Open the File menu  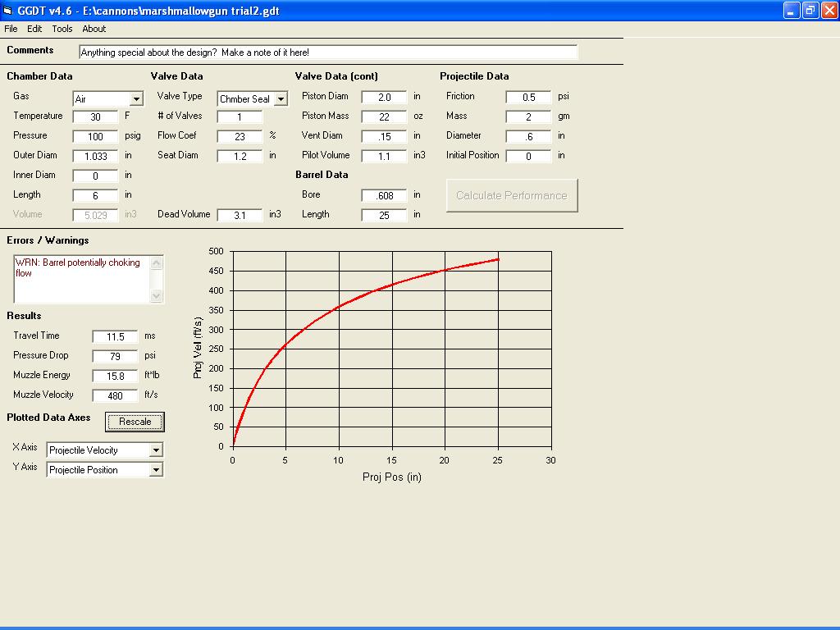coord(11,29)
